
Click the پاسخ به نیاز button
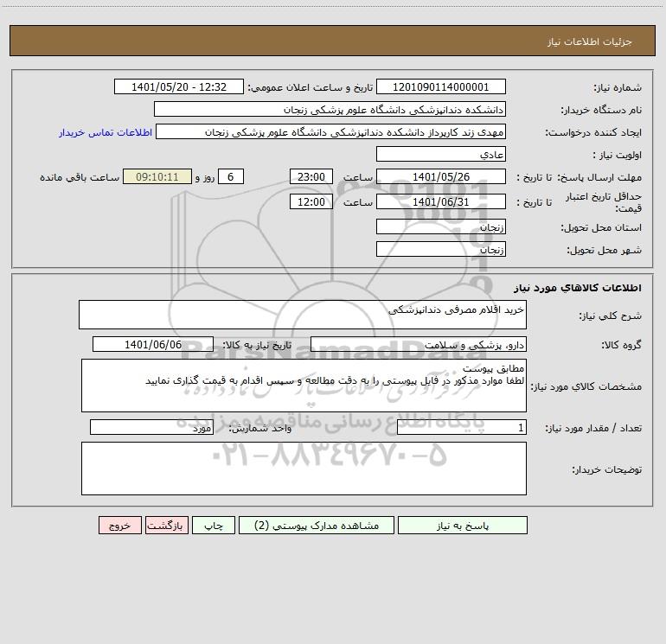click(462, 526)
